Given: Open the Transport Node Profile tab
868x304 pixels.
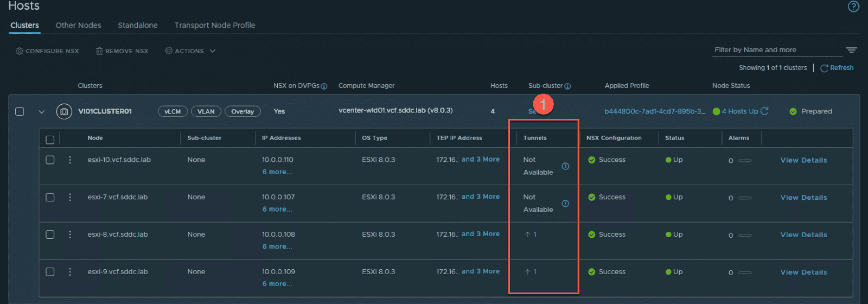Looking at the screenshot, I should (215, 26).
